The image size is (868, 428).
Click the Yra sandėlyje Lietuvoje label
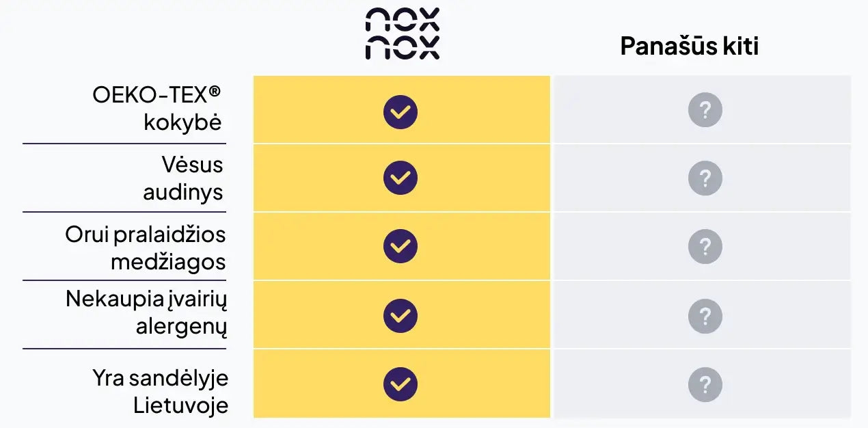(x=161, y=391)
